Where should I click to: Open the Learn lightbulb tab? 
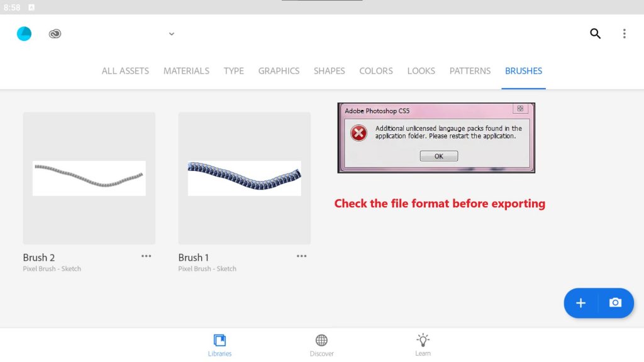tap(423, 345)
